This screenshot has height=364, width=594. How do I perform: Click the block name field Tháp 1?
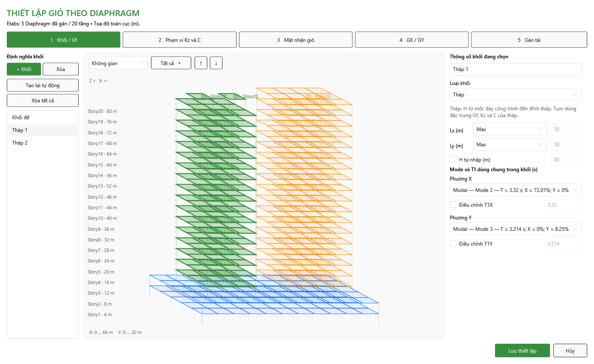pyautogui.click(x=516, y=69)
